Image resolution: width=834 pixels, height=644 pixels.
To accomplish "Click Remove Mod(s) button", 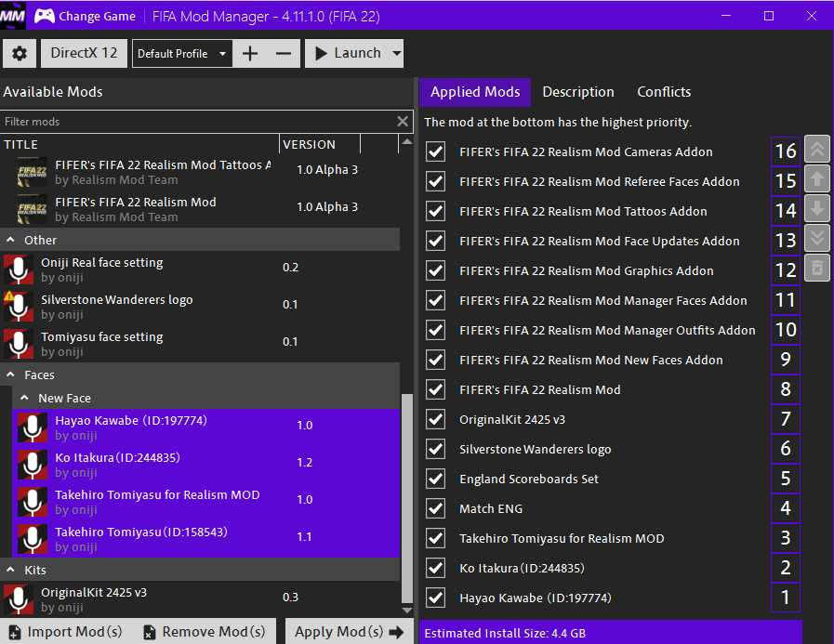I will click(x=205, y=631).
